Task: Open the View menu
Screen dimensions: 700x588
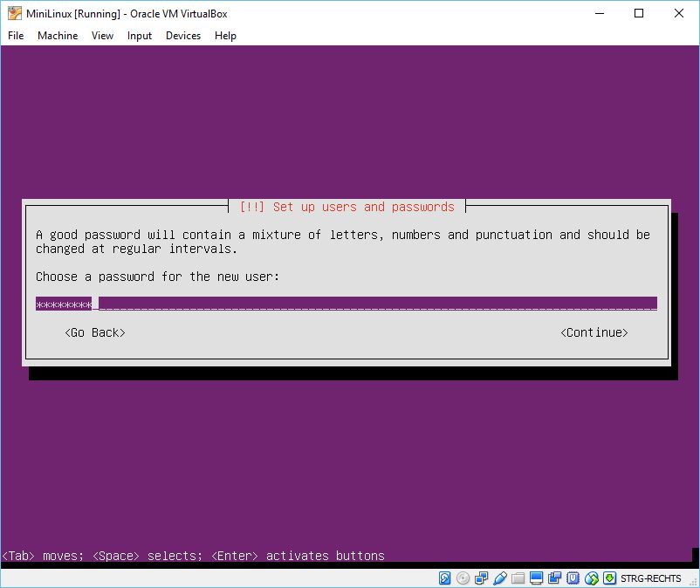Action: click(x=102, y=36)
